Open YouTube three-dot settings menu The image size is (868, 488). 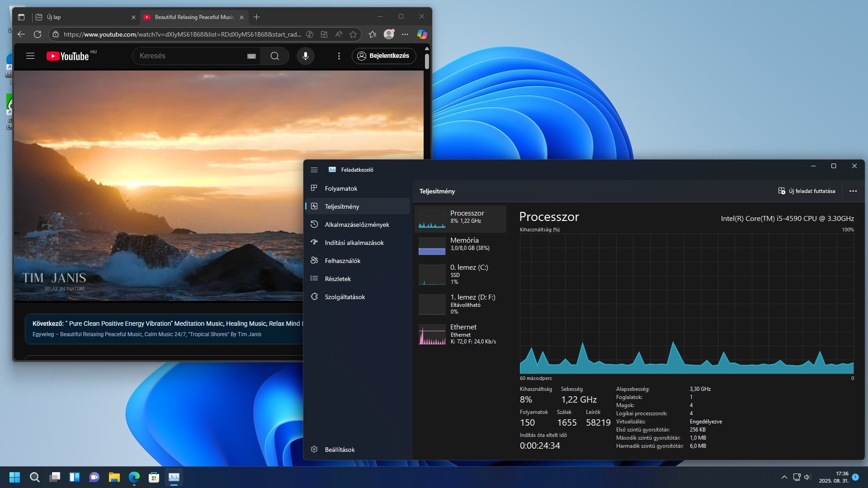(339, 56)
